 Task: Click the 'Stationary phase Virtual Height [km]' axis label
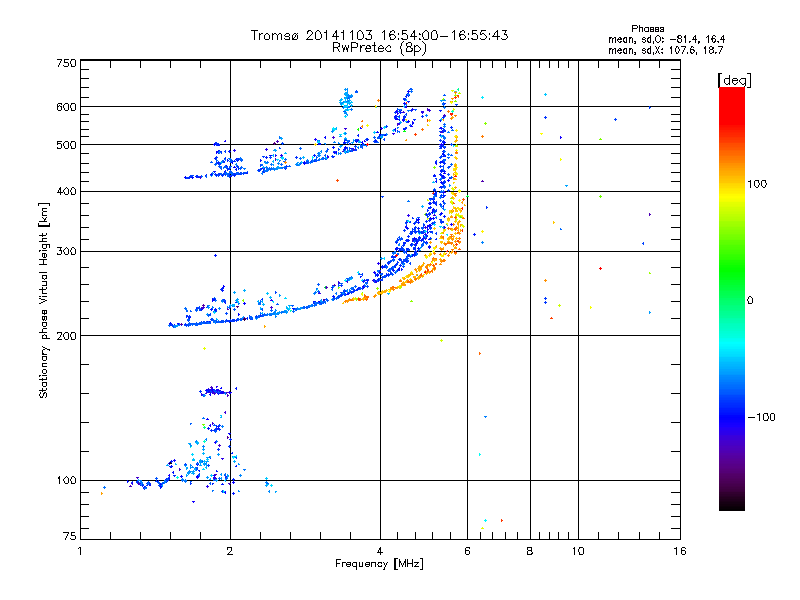(44, 300)
